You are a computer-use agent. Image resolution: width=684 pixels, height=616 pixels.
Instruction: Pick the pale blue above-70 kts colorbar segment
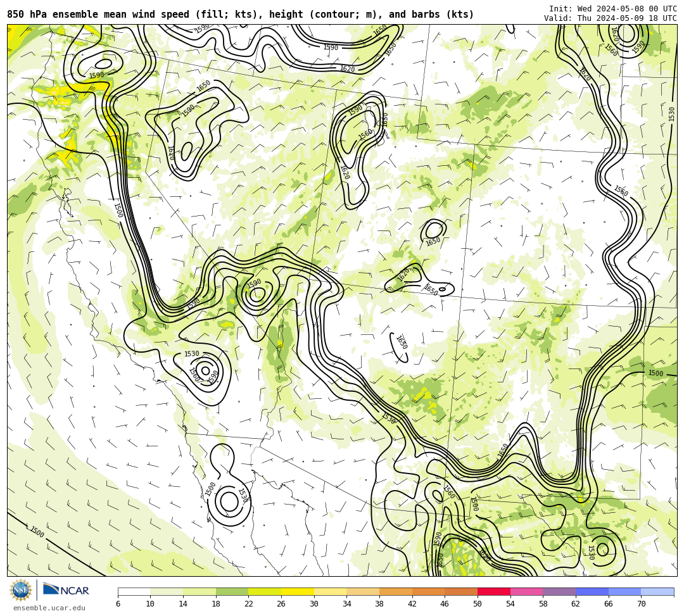point(657,591)
